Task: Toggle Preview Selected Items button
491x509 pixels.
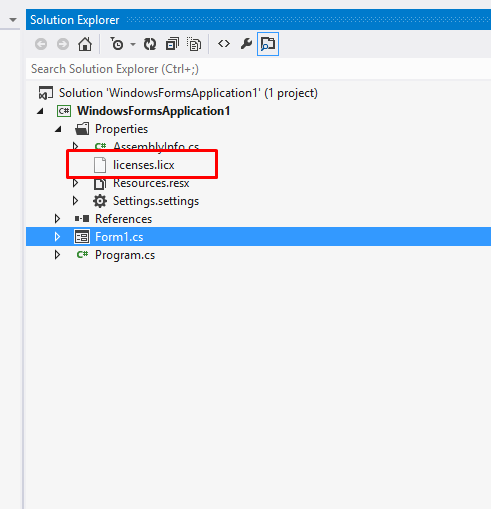Action: point(268,44)
